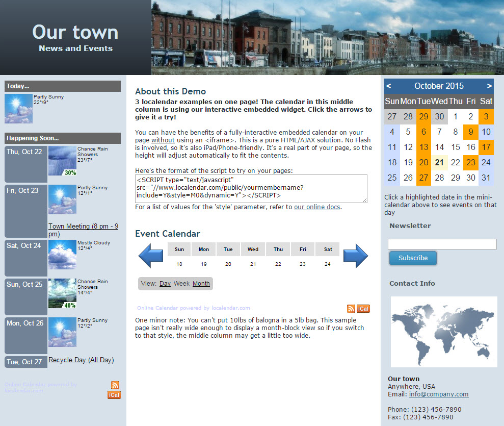Select highlighted date 27 in last mini-calendar row

tap(423, 178)
